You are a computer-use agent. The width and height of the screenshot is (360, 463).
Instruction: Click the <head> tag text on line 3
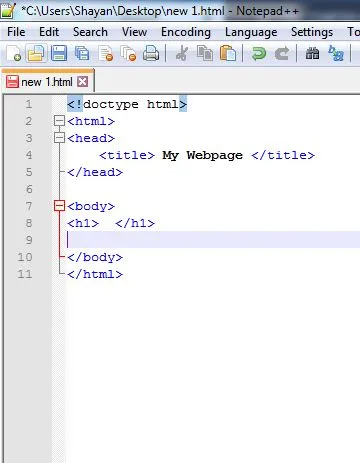point(91,138)
